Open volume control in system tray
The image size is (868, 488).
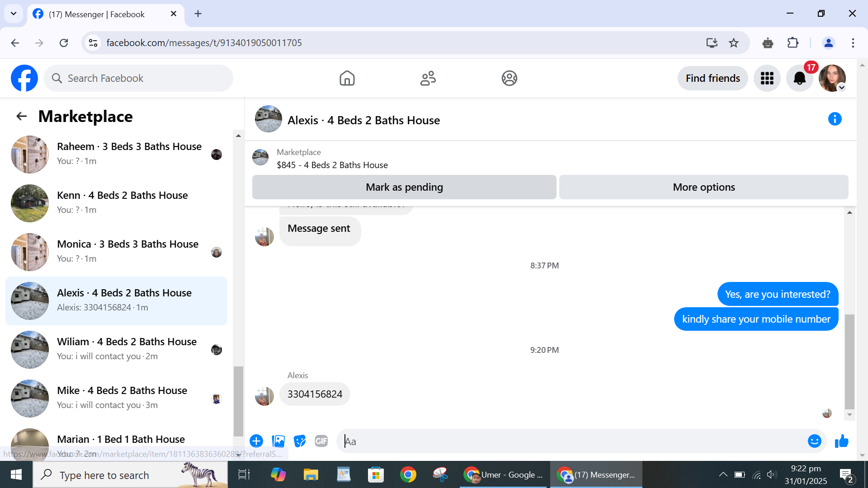[x=771, y=474]
